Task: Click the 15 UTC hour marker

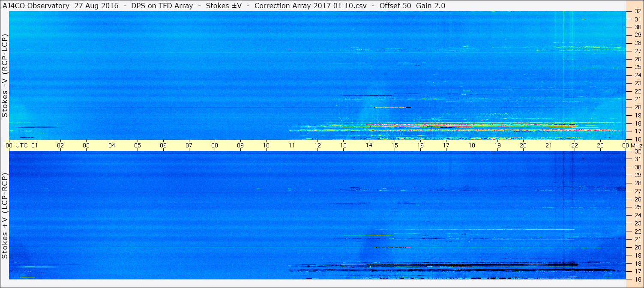Action: [x=395, y=145]
